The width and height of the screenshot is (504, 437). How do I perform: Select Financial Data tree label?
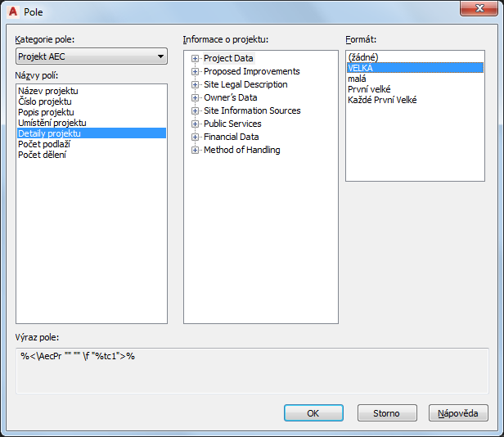point(231,137)
